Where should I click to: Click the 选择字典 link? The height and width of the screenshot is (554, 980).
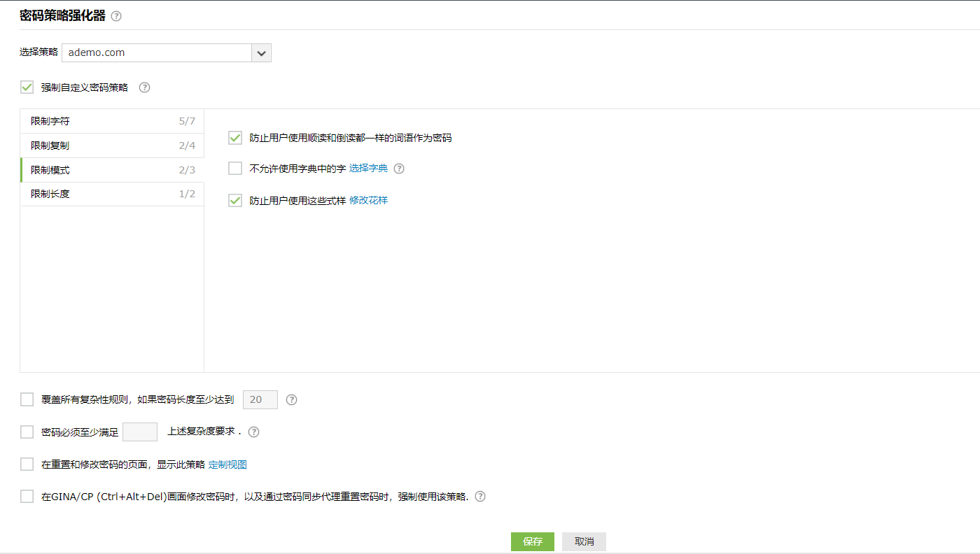[x=368, y=169]
